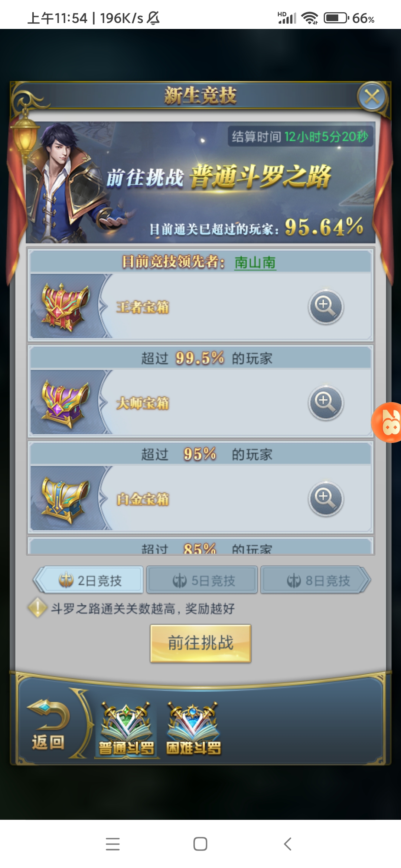Tap the 前往挑战 yellow button

coord(200,643)
